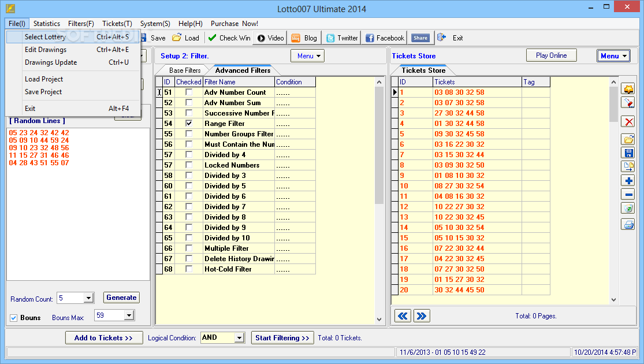Check the Adv Number Sum filter checkbox
The width and height of the screenshot is (644, 364).
pyautogui.click(x=189, y=102)
